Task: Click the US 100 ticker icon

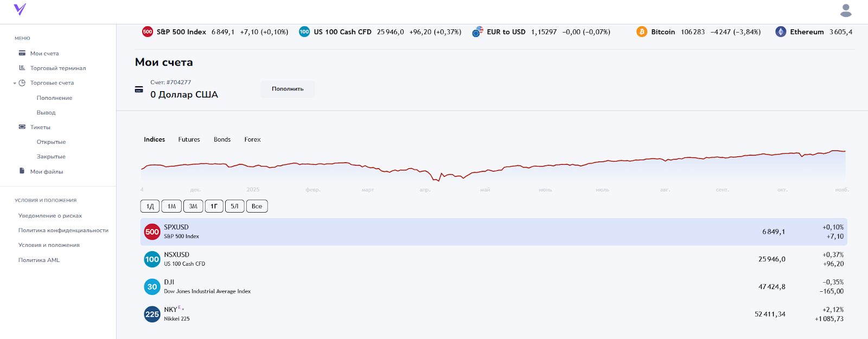Action: (x=304, y=31)
